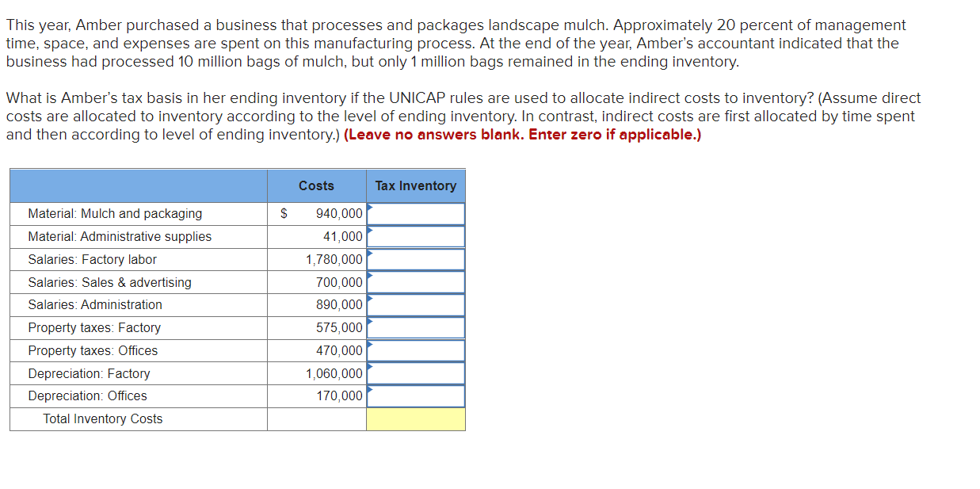Viewport: 980px width, 489px height.
Task: Select the Salaries: Administration row label
Action: [95, 304]
